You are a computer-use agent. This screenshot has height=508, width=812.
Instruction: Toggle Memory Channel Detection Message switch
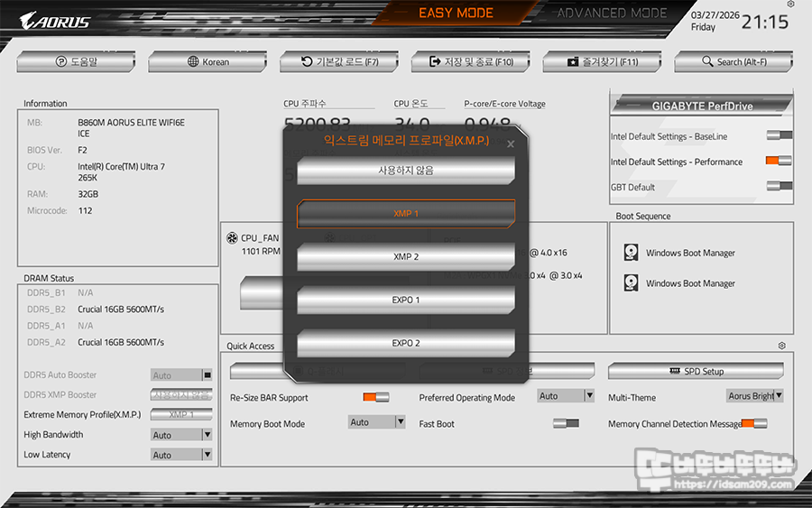[754, 423]
